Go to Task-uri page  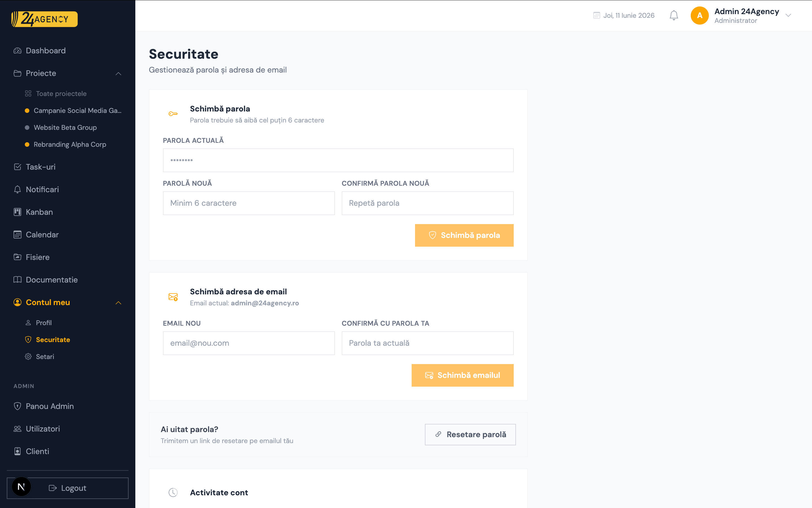[68, 167]
